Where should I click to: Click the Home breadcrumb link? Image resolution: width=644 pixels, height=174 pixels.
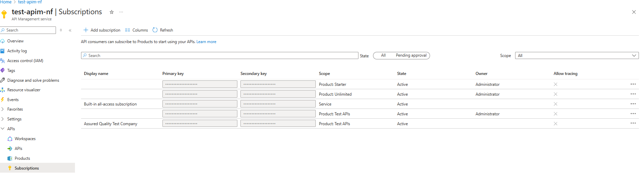pos(6,2)
